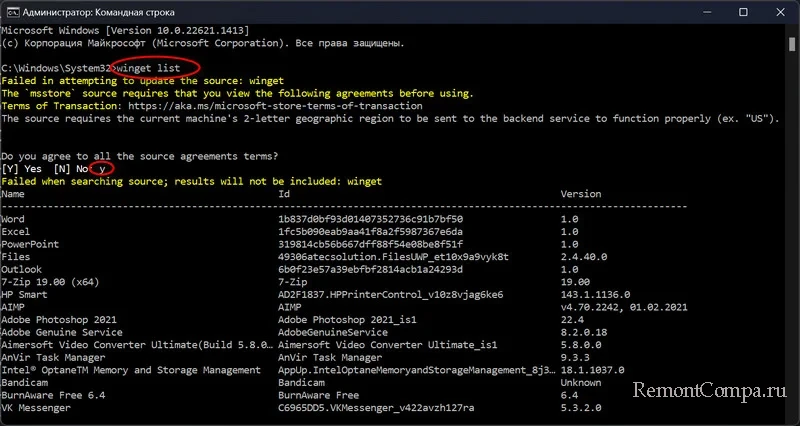This screenshot has width=800, height=426.
Task: Maximize the Command Prompt window
Action: 743,12
